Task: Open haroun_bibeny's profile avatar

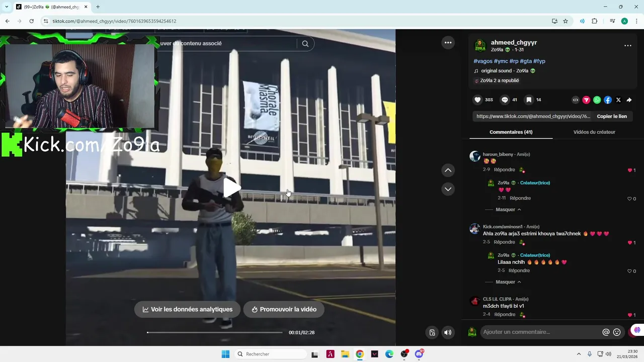Action: pos(475,156)
